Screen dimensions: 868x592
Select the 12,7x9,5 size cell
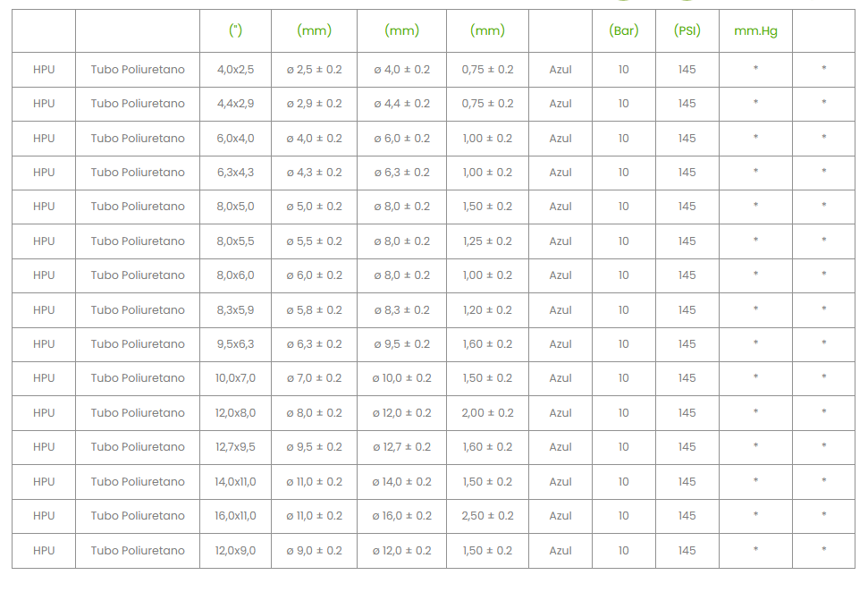235,447
